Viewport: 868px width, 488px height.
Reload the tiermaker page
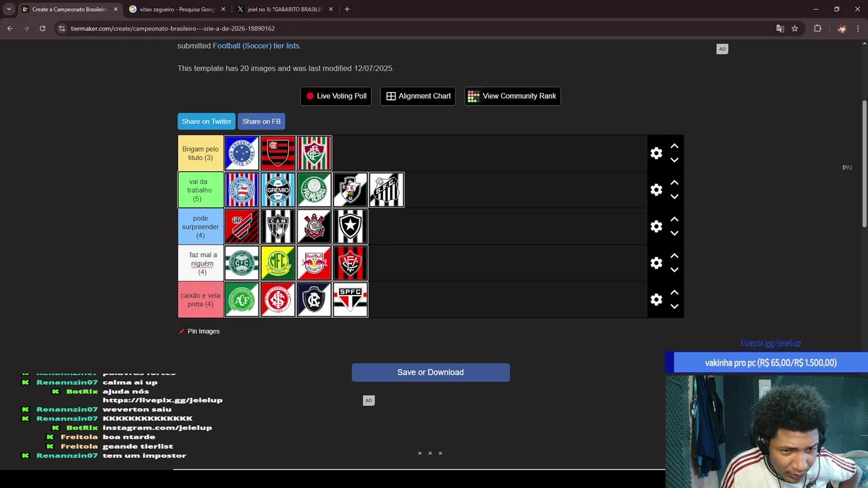pyautogui.click(x=42, y=28)
